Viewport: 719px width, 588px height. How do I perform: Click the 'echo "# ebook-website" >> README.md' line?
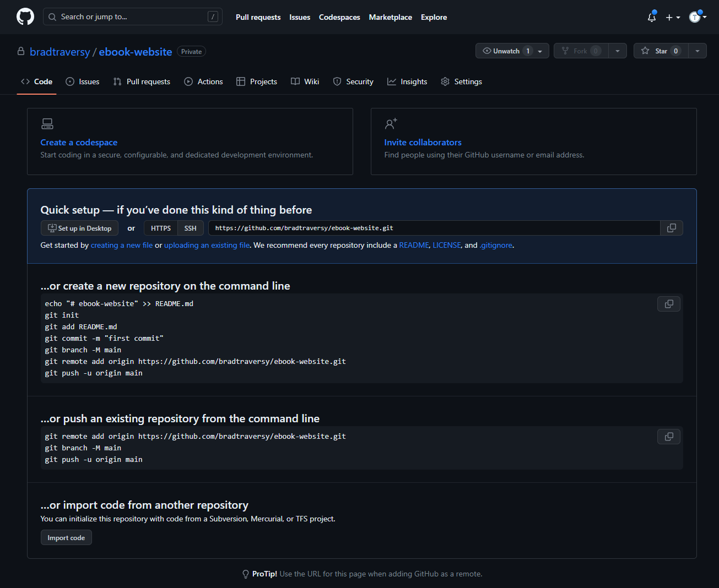coord(119,303)
